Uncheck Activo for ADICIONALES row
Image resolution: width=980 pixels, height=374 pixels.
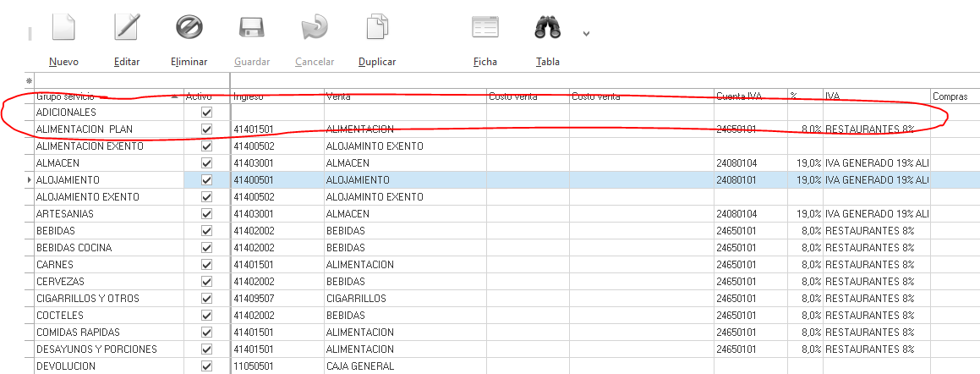(206, 113)
